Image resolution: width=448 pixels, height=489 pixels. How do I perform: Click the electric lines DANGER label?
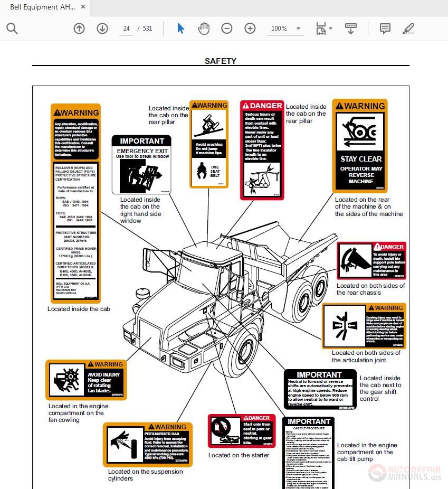pos(262,150)
